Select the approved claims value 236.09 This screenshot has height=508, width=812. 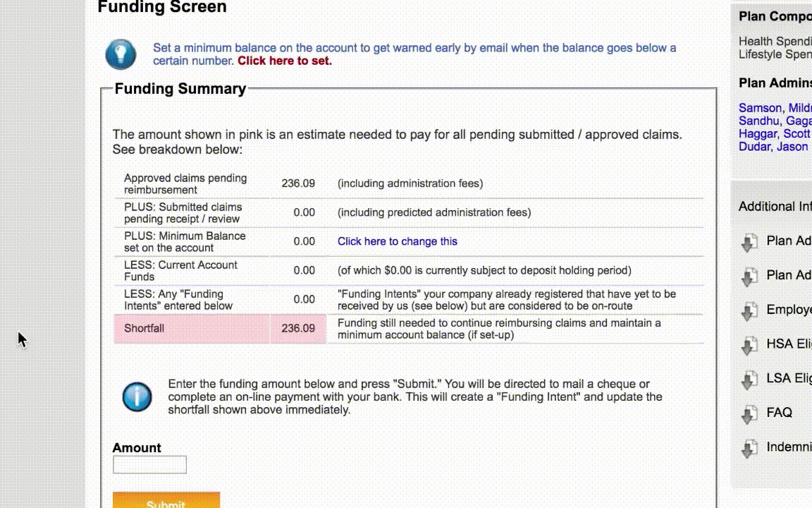pyautogui.click(x=298, y=183)
